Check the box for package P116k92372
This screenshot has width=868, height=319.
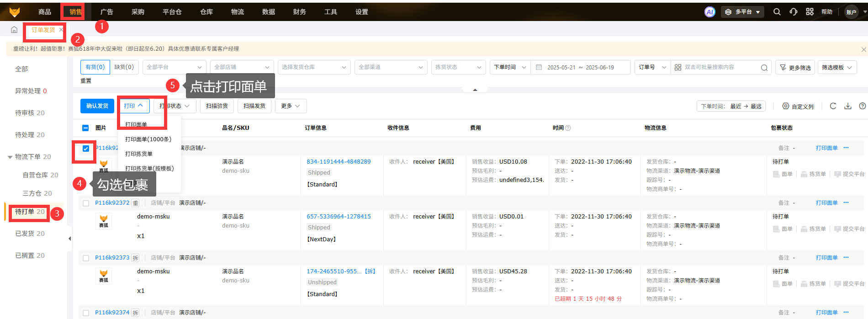(x=85, y=203)
